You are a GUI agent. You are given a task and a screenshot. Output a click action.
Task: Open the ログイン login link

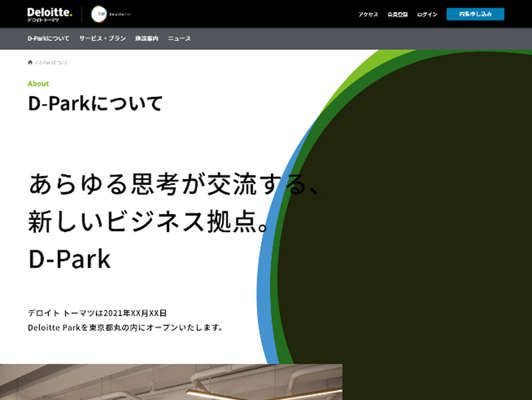(x=427, y=14)
